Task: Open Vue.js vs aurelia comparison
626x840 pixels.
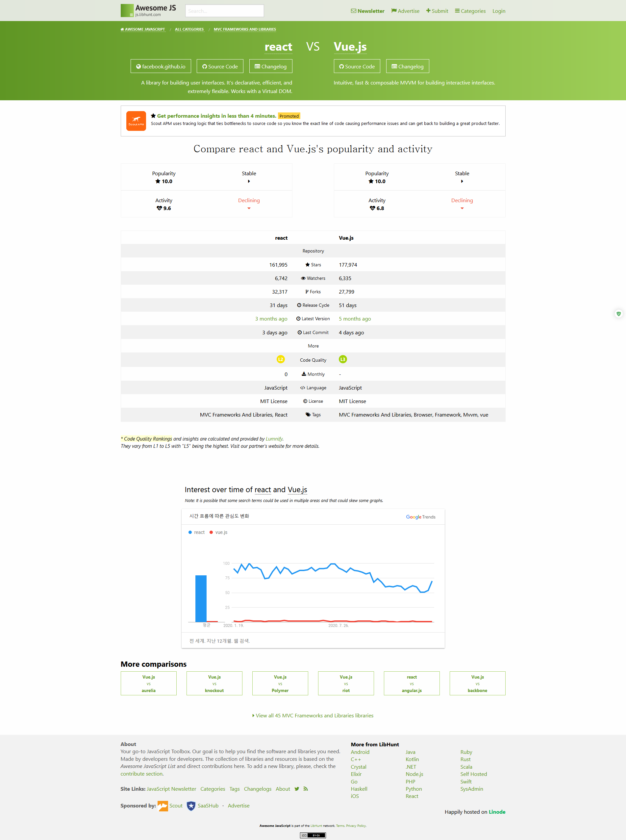Action: [x=149, y=683]
